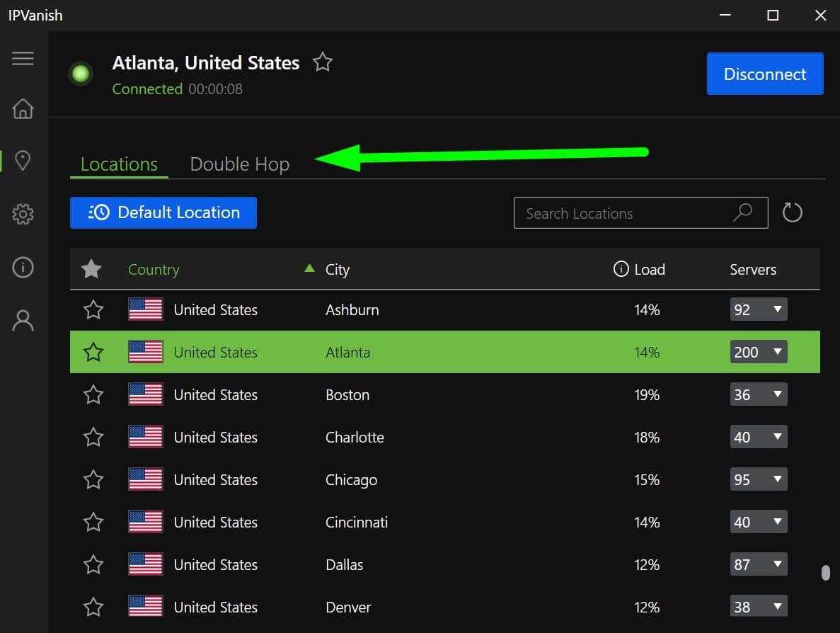Expand Boston servers dropdown showing 36
840x633 pixels.
pos(759,394)
